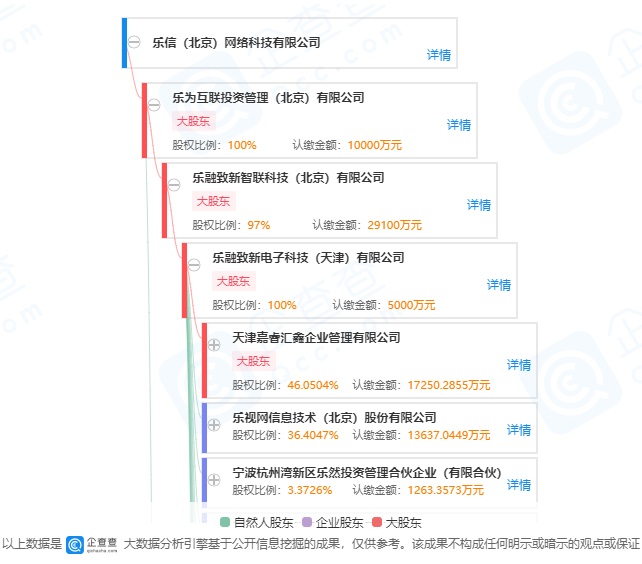Click the 1263.3573万元 subscribed amount
Viewport: 642px width, 564px height.
(445, 490)
